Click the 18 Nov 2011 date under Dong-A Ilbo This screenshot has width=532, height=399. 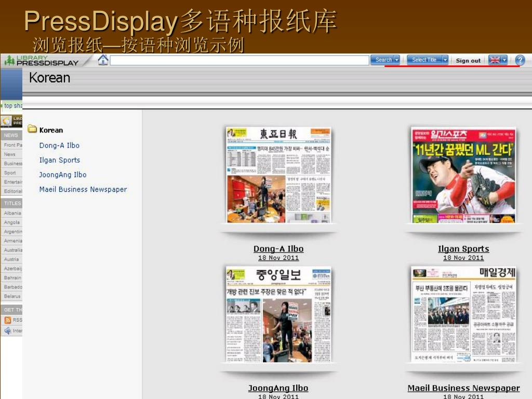278,258
